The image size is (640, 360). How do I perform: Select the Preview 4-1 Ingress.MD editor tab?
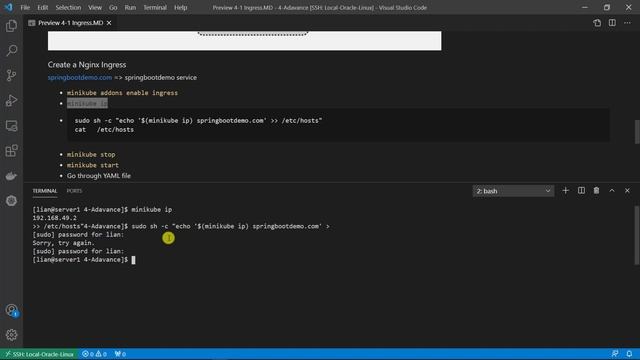70,23
